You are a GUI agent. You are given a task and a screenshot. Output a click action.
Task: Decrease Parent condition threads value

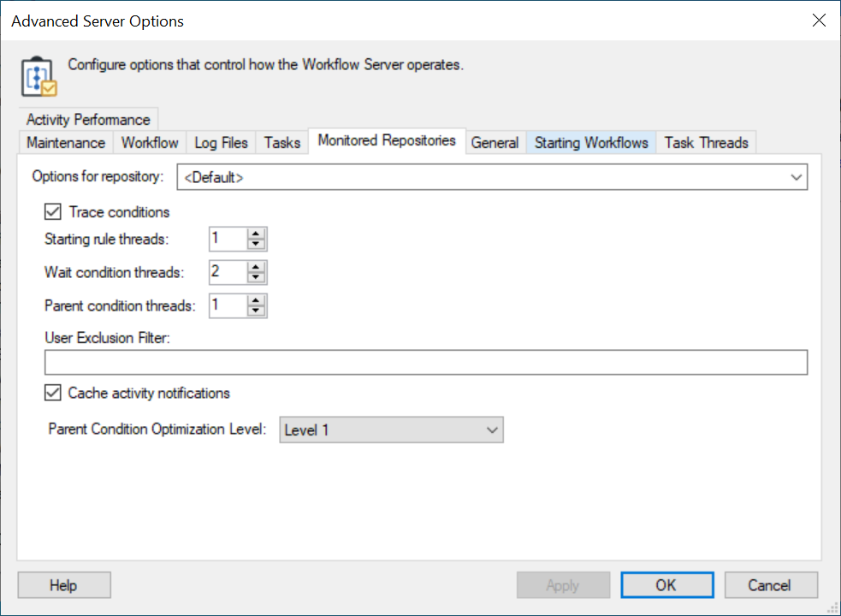pyautogui.click(x=256, y=311)
